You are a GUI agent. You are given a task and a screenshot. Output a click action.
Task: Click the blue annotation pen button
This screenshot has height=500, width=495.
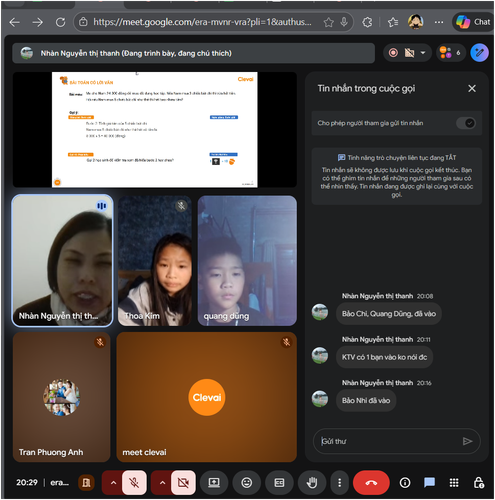tap(479, 53)
